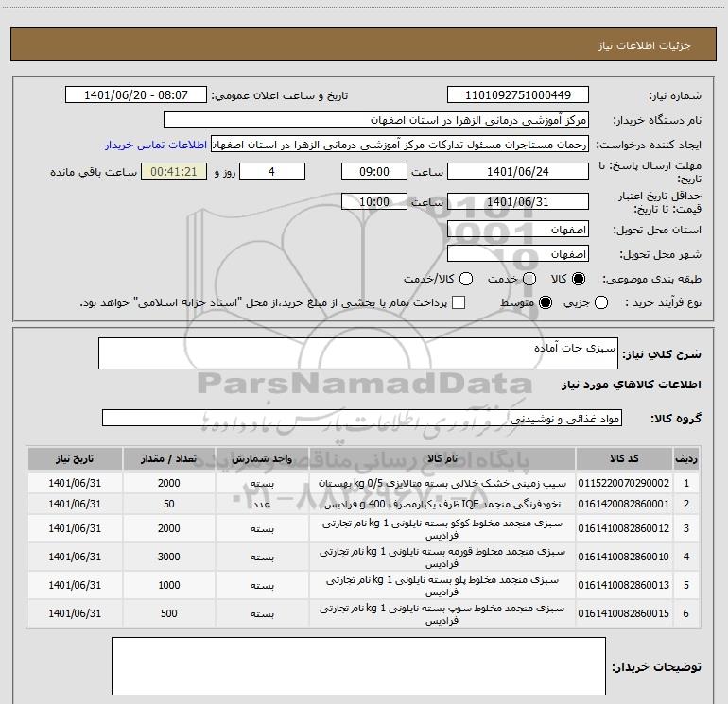Click the تعداد / مقدار column header

tap(168, 458)
